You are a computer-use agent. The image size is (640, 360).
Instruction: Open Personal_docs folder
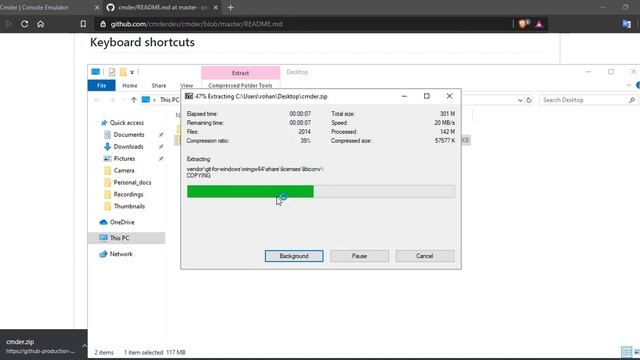132,182
